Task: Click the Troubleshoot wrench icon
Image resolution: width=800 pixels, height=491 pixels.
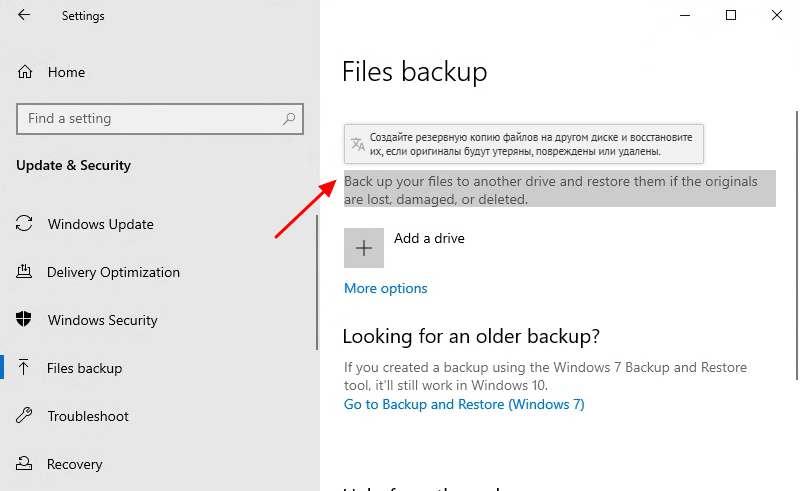Action: coord(26,416)
